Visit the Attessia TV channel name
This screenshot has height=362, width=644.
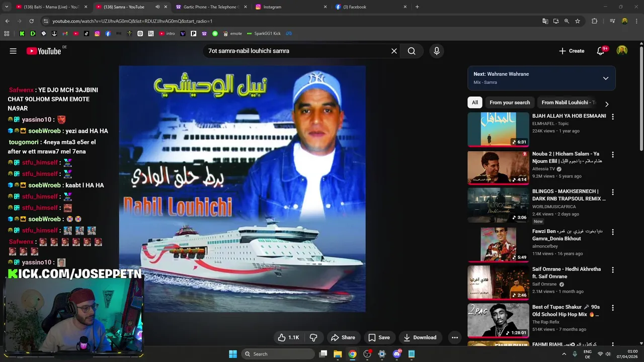pyautogui.click(x=543, y=169)
